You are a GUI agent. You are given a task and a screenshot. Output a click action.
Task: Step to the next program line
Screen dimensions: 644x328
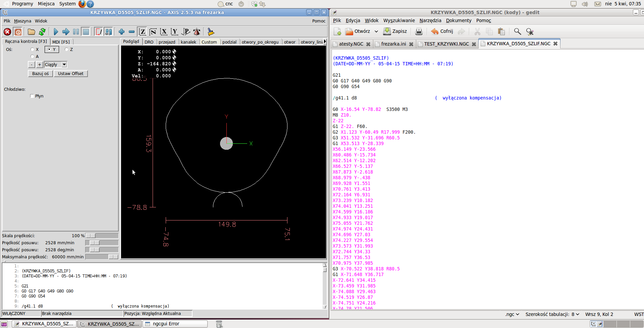(66, 32)
